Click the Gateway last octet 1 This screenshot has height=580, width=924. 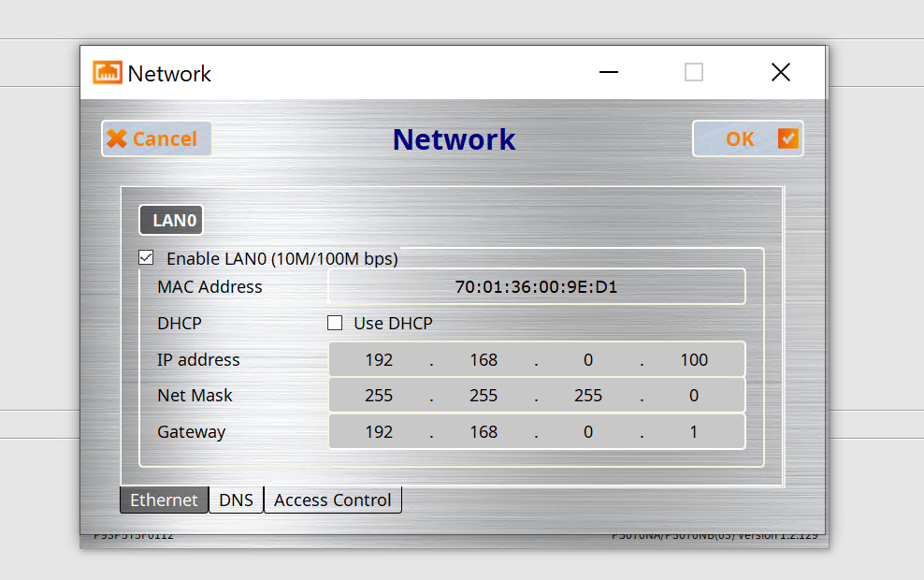[x=694, y=432]
